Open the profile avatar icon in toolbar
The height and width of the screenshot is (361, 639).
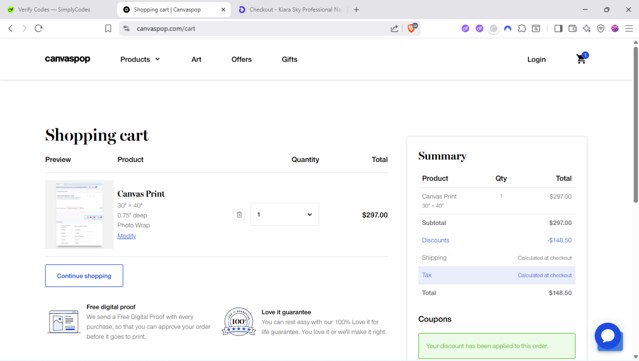pos(615,29)
